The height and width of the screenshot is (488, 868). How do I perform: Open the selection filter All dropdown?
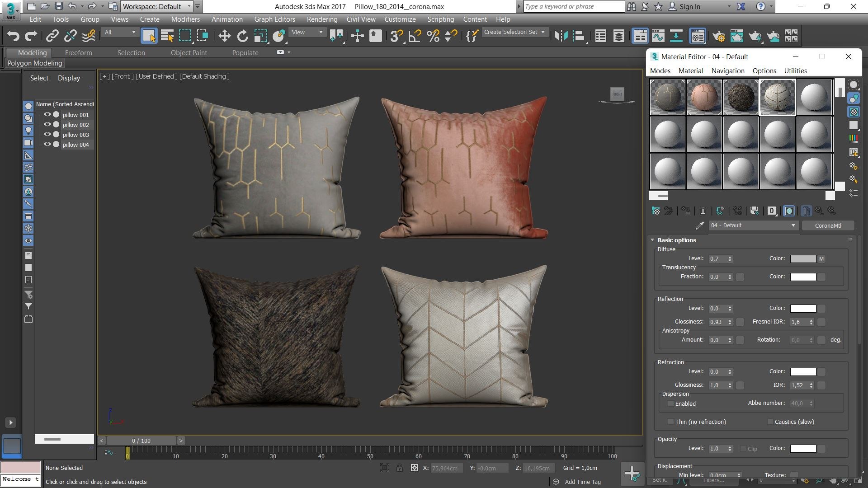[120, 33]
